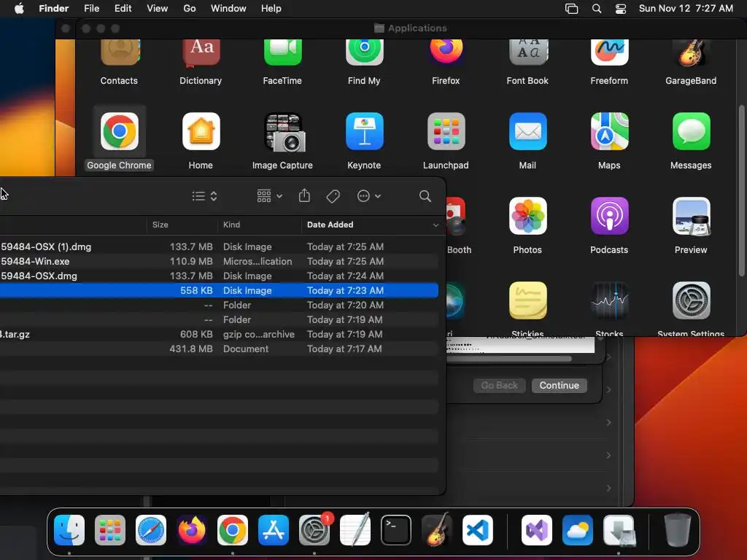747x560 pixels.
Task: Open the View menu
Action: (x=158, y=9)
